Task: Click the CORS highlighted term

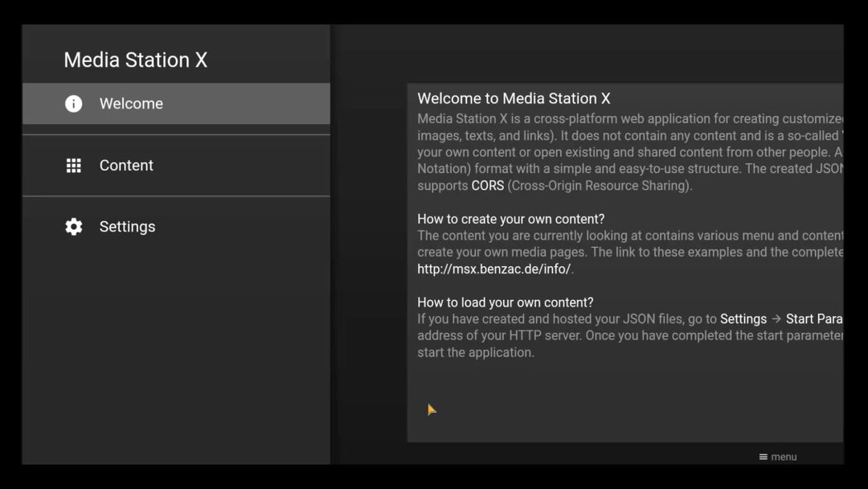Action: click(488, 186)
